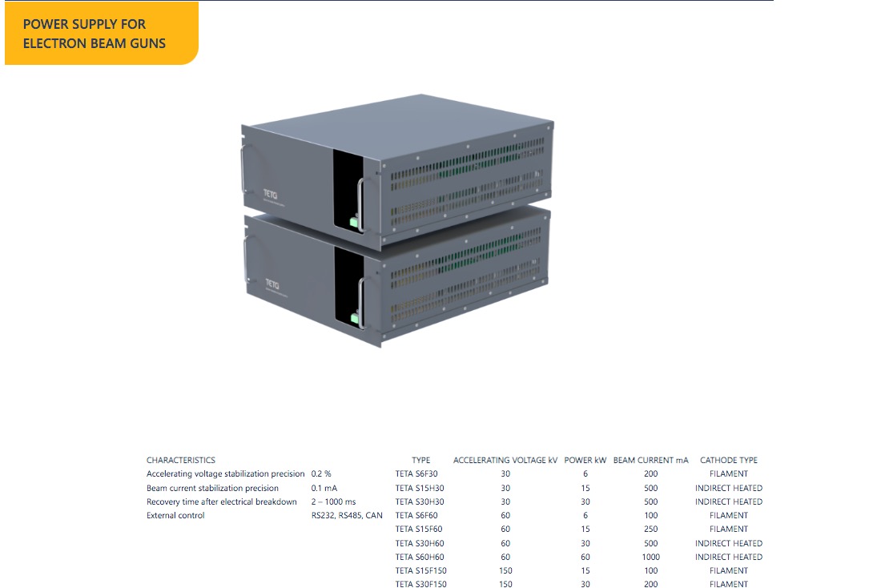The height and width of the screenshot is (588, 889).
Task: Click the 1000 beam current value
Action: point(650,557)
